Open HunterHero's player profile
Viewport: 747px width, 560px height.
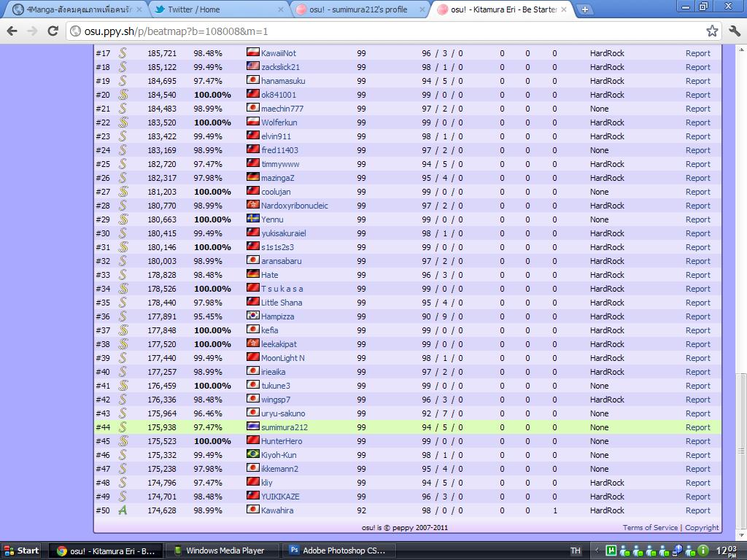[x=282, y=441]
